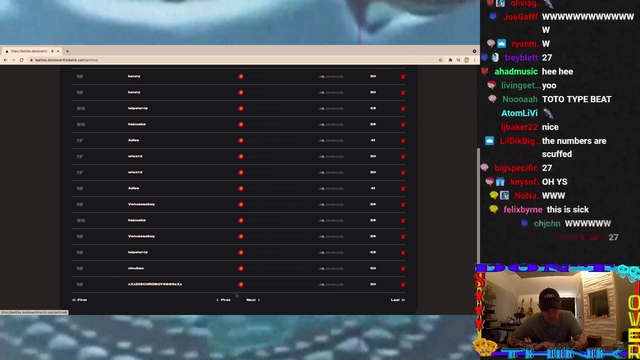Click red delete icon in clubes row

[x=403, y=269]
